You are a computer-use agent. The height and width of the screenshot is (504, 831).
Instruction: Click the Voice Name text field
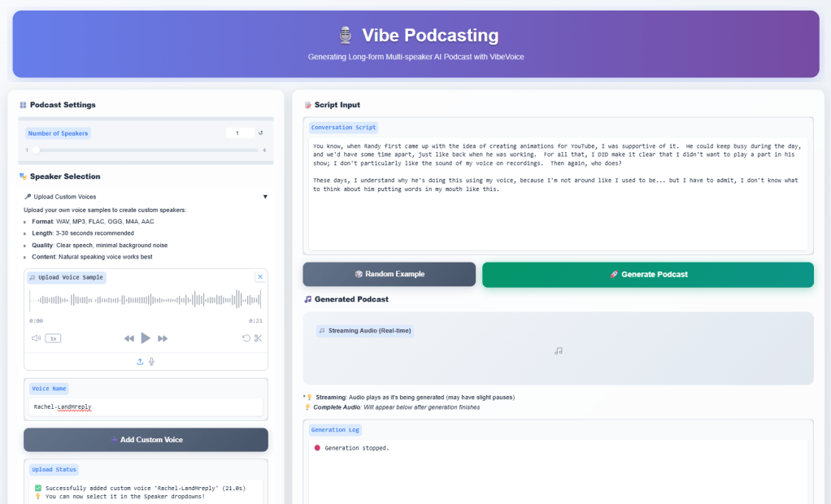pos(146,406)
